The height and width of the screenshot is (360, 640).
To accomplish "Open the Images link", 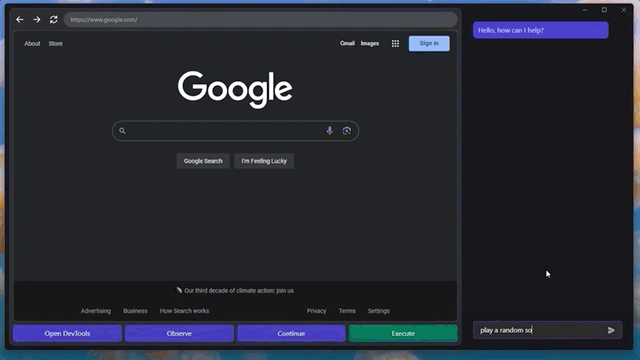I will (x=370, y=43).
